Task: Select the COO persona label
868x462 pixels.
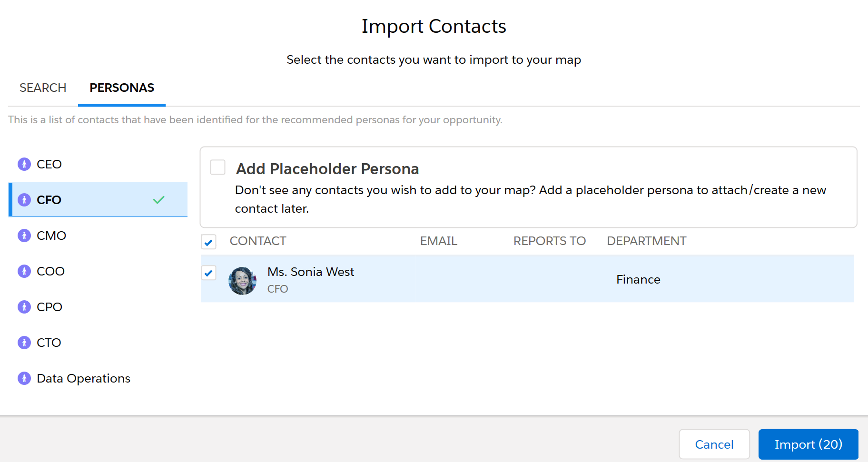Action: pyautogui.click(x=50, y=271)
